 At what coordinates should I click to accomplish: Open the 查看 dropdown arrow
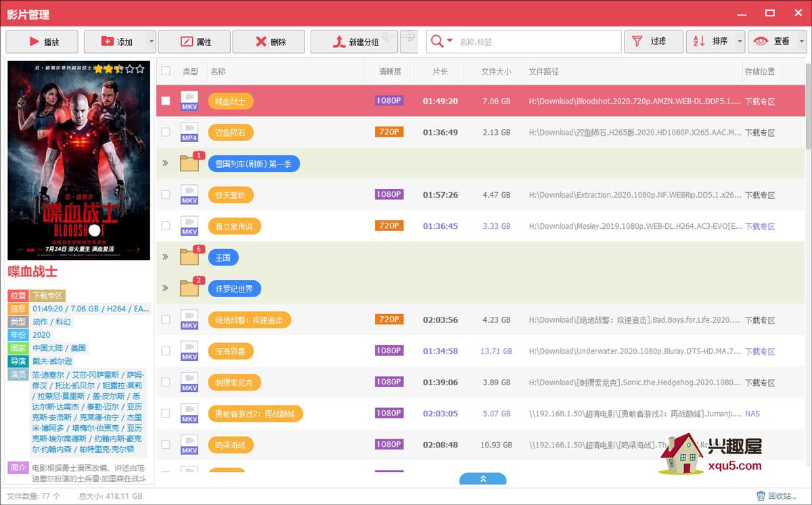(802, 41)
